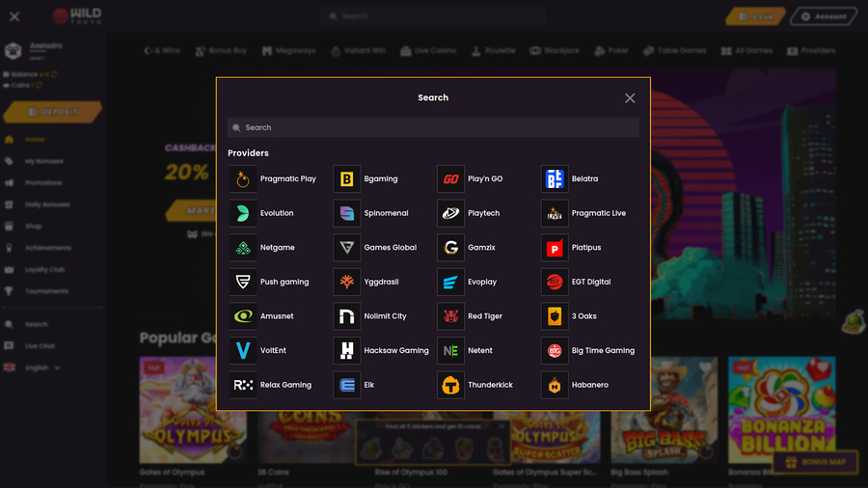Screen dimensions: 868x488
Task: Close the left sidebar menu
Action: [14, 16]
